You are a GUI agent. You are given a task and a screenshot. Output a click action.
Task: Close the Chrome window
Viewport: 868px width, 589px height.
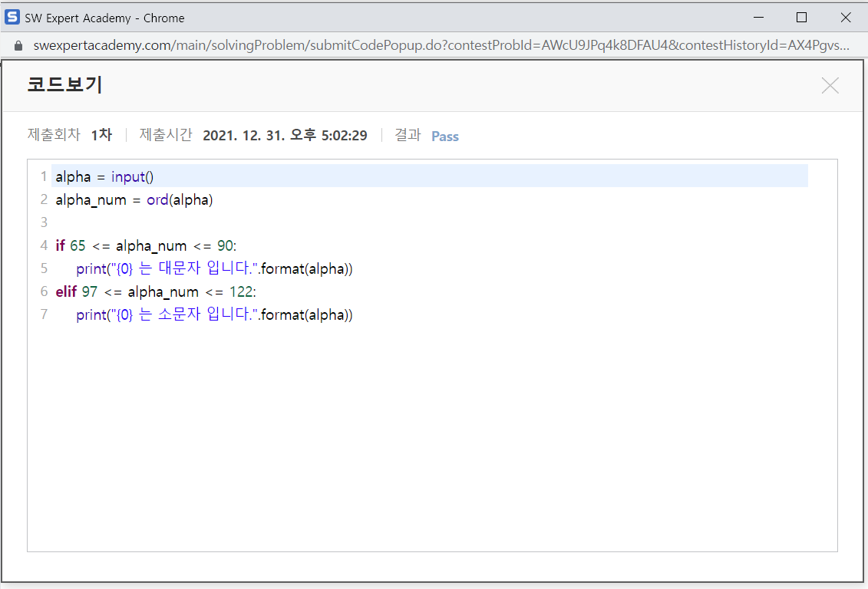click(x=845, y=18)
